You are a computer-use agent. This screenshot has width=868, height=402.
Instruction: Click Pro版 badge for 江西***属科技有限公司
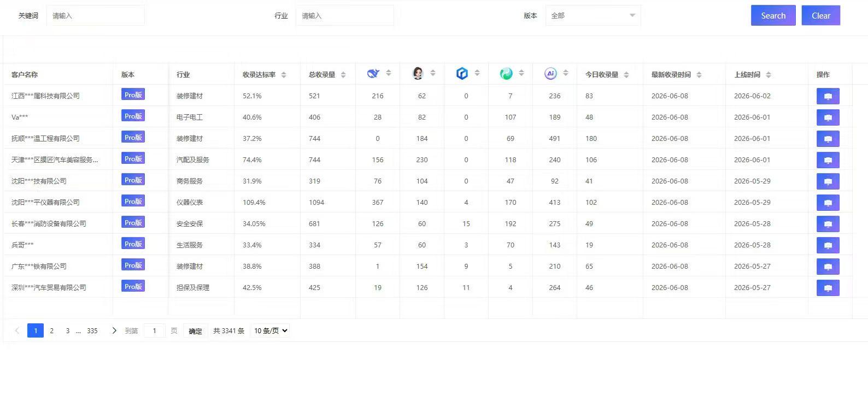point(133,94)
